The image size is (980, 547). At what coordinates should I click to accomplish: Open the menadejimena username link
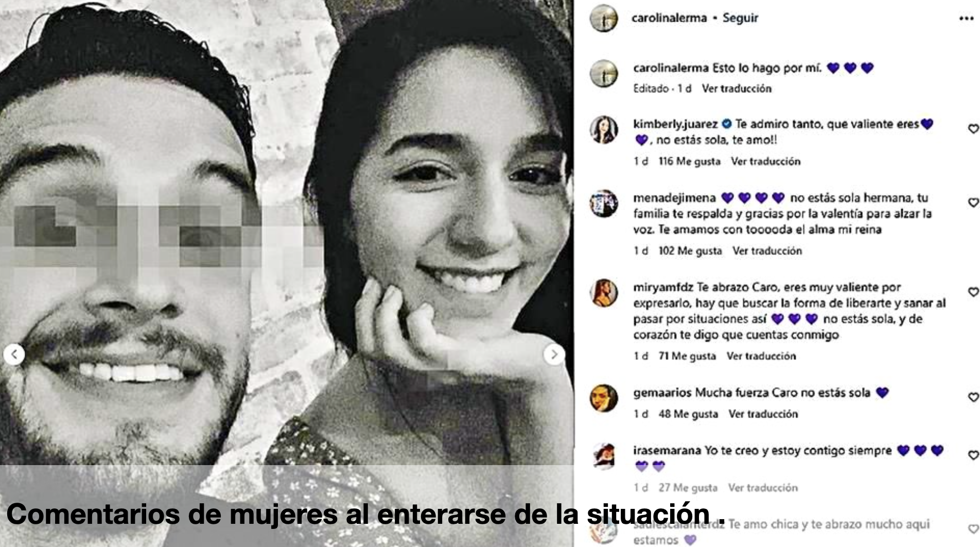(674, 198)
